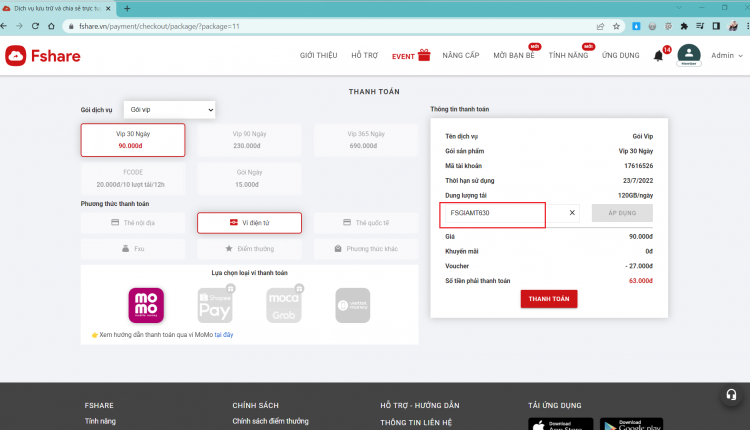Image resolution: width=750 pixels, height=430 pixels.
Task: Select Phương thức khác payment method
Action: 366,249
